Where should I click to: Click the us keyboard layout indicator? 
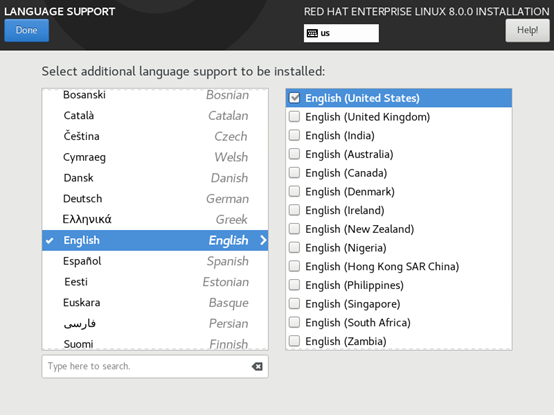[x=341, y=33]
